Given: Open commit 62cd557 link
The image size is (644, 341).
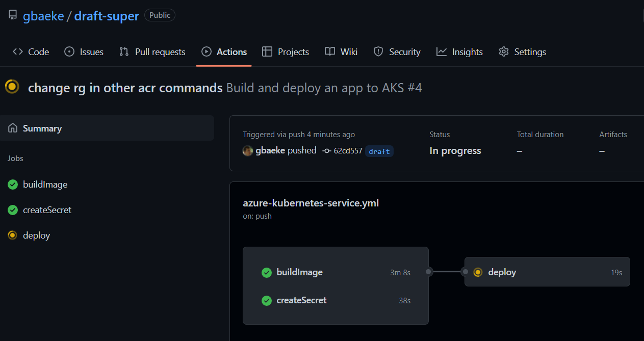Looking at the screenshot, I should tap(348, 151).
